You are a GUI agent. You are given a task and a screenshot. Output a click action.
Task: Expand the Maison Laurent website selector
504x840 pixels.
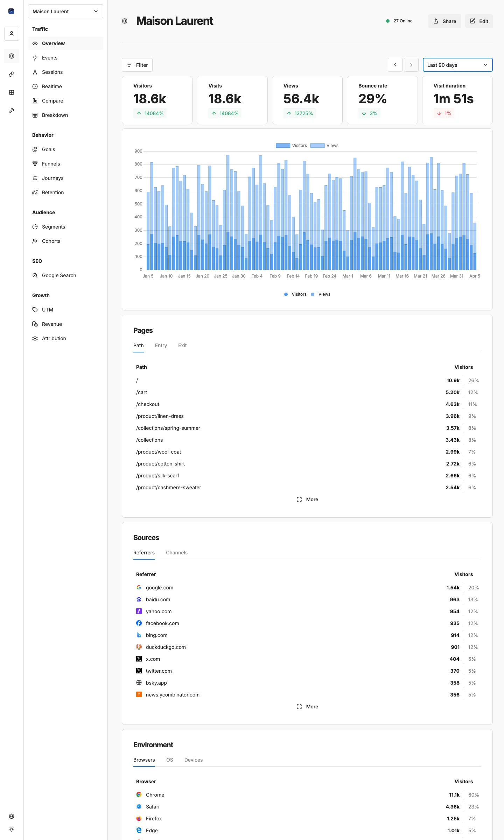pyautogui.click(x=65, y=11)
